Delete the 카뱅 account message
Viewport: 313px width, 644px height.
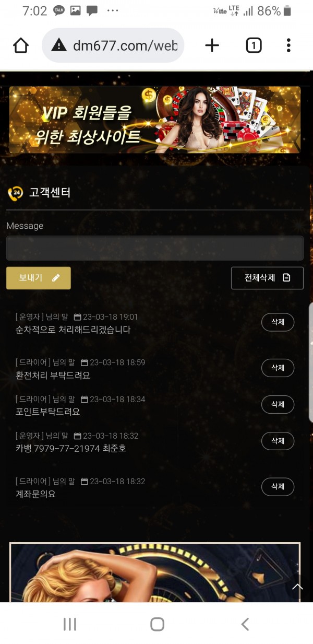pos(278,441)
